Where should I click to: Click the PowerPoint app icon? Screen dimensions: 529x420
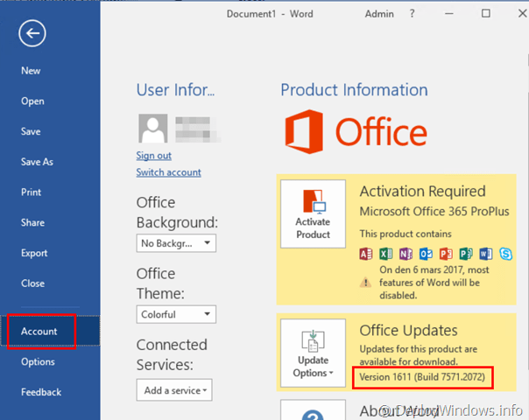coord(446,254)
